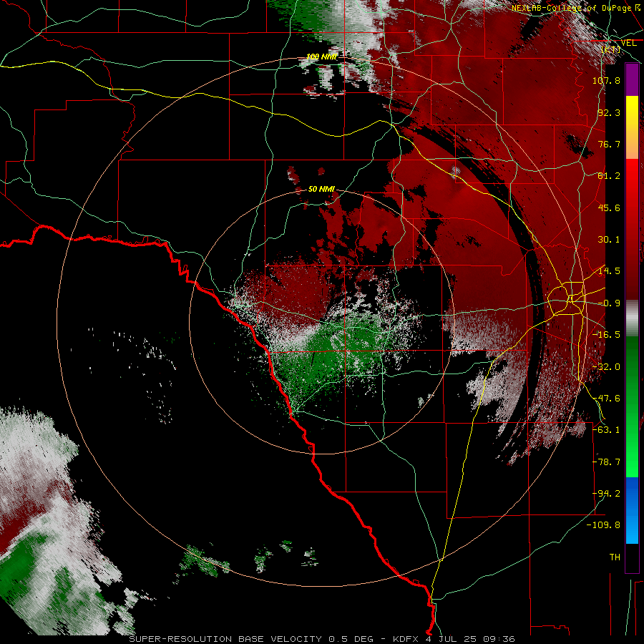
Task: Select the -32.0 value on velocity scale
Action: click(x=606, y=367)
